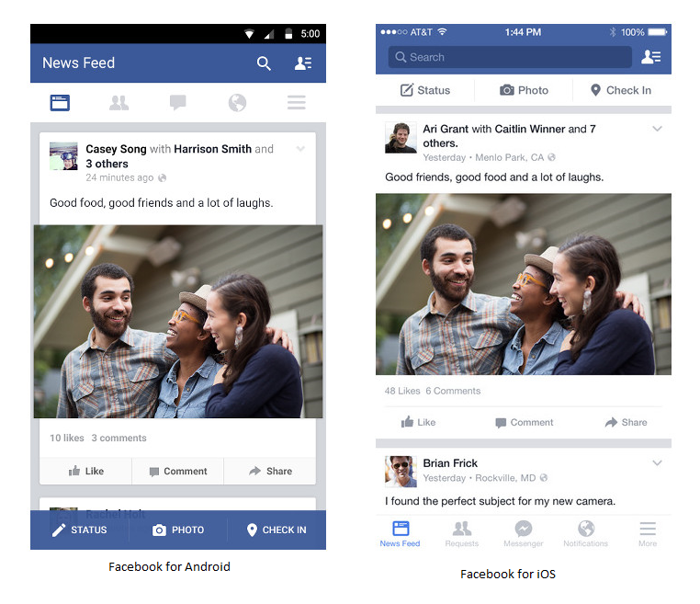View '10 likes' on Android post
Image resolution: width=700 pixels, height=604 pixels.
[x=67, y=438]
